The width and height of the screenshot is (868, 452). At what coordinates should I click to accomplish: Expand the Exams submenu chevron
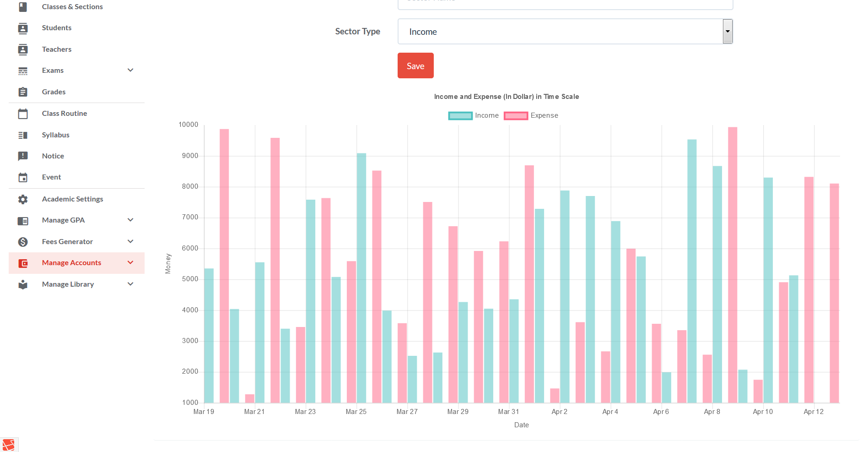tap(130, 70)
